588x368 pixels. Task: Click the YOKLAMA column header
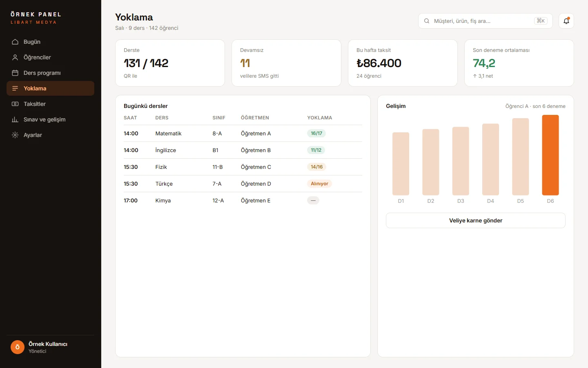(320, 118)
